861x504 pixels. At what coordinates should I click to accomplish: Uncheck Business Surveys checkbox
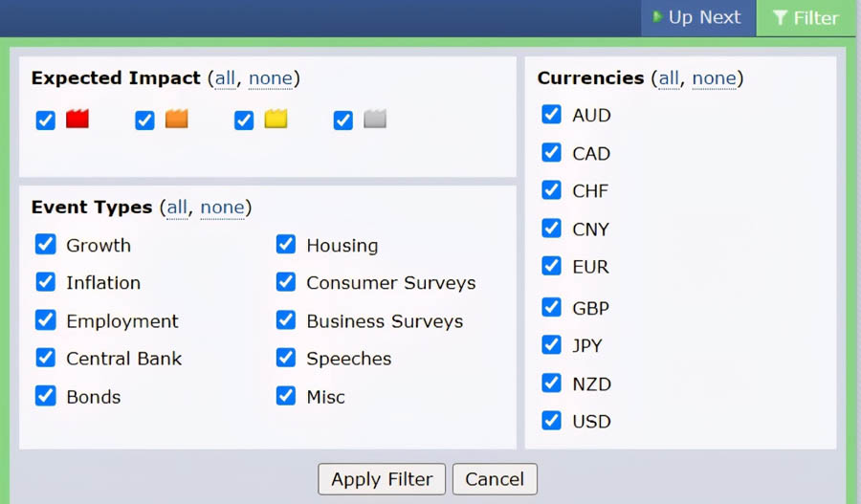pos(286,320)
